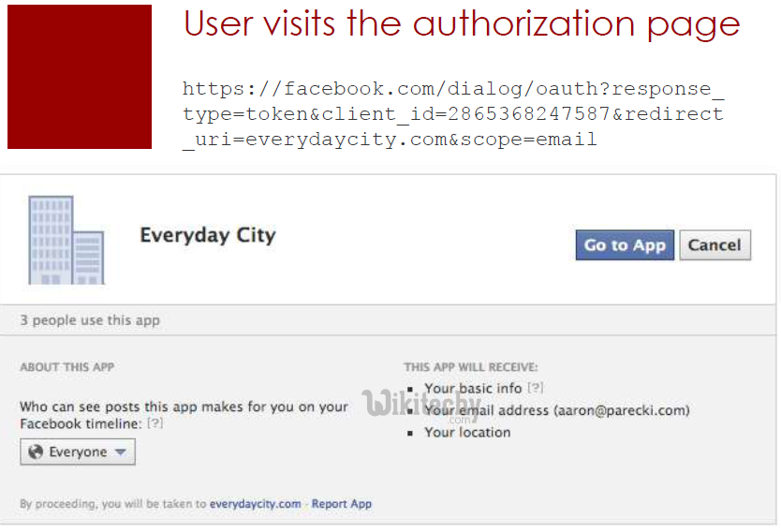This screenshot has width=781, height=532.
Task: Open the everydaycity.com link
Action: [x=255, y=504]
